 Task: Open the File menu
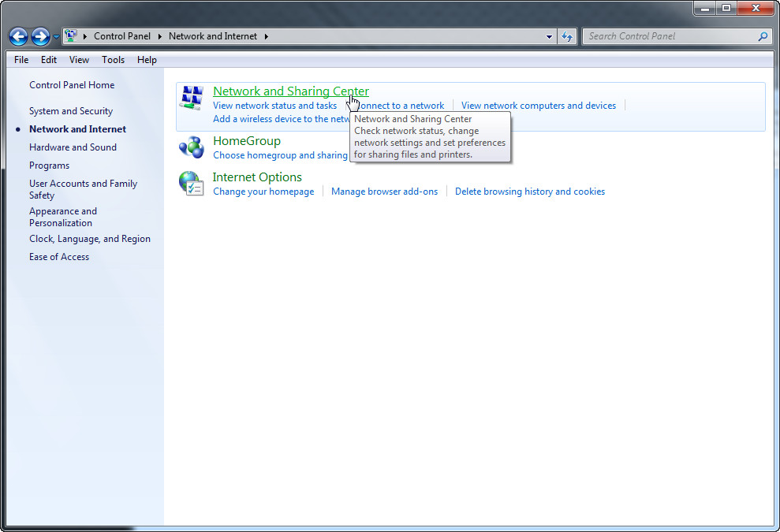[x=21, y=60]
